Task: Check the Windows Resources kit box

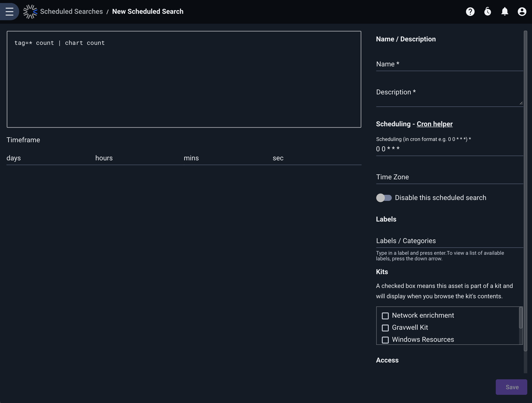Action: [x=385, y=340]
